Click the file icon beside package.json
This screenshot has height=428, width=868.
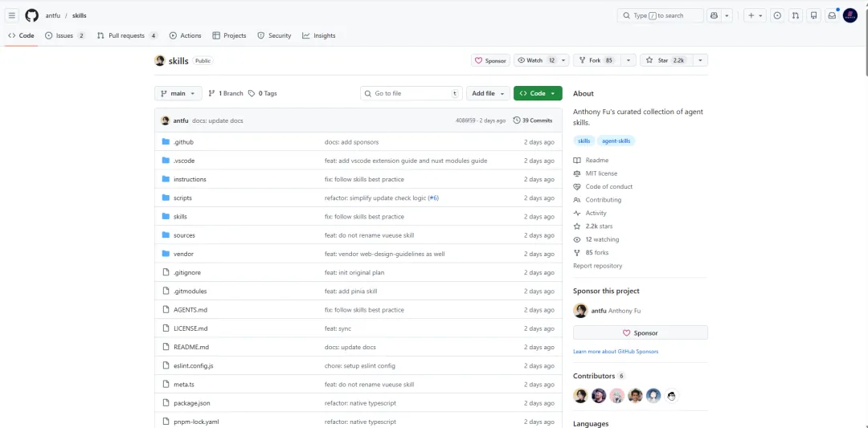coord(166,402)
